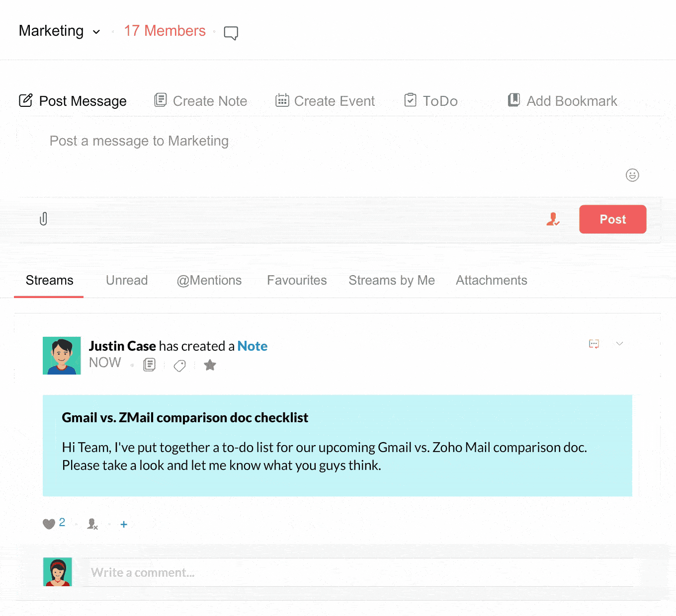
Task: Open the emoji picker smiley icon
Action: pyautogui.click(x=632, y=175)
